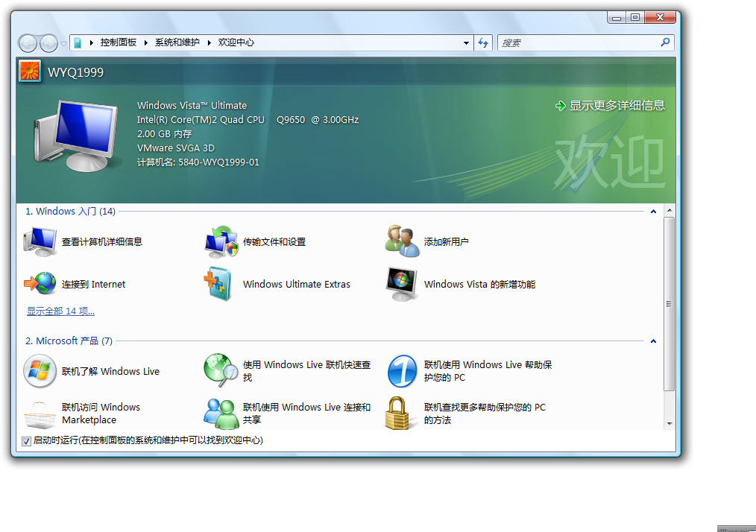Go forward with the Forward arrow button

click(x=48, y=43)
